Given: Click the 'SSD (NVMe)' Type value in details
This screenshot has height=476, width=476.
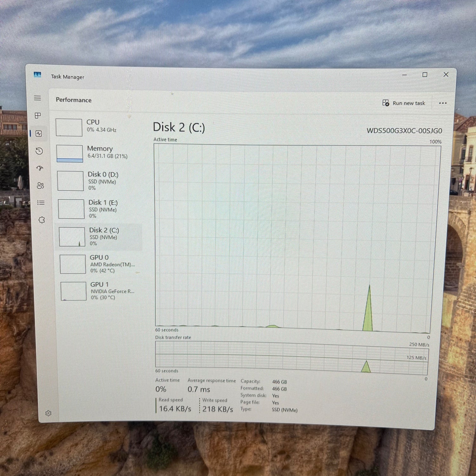Looking at the screenshot, I should point(285,410).
